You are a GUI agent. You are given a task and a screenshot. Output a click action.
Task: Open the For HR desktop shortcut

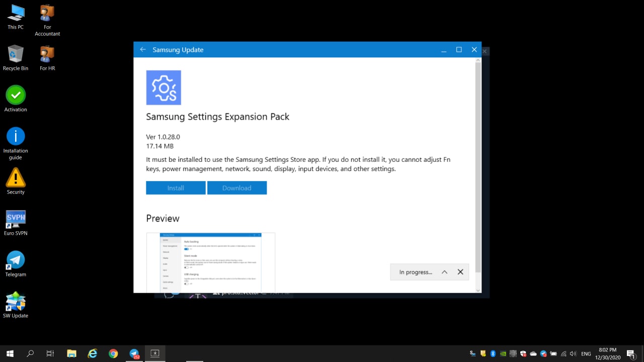coord(47,58)
